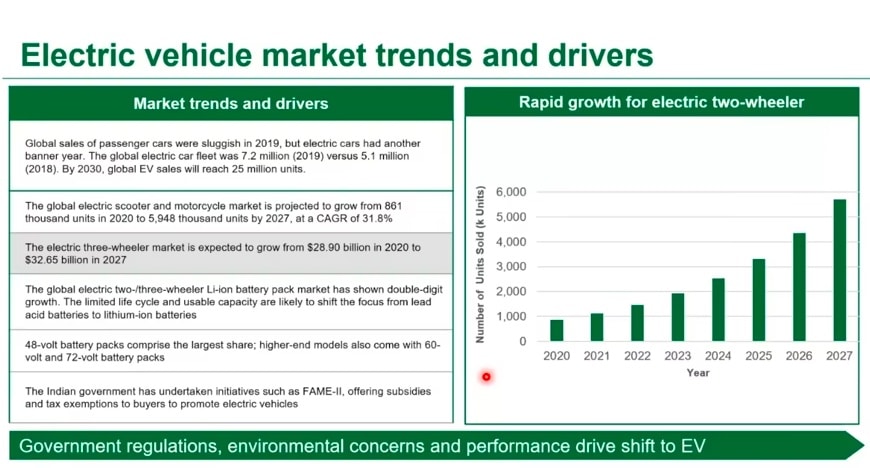Click the Li-ion battery pack market paragraph
Image resolution: width=870 pixels, height=468 pixels.
pos(231,301)
